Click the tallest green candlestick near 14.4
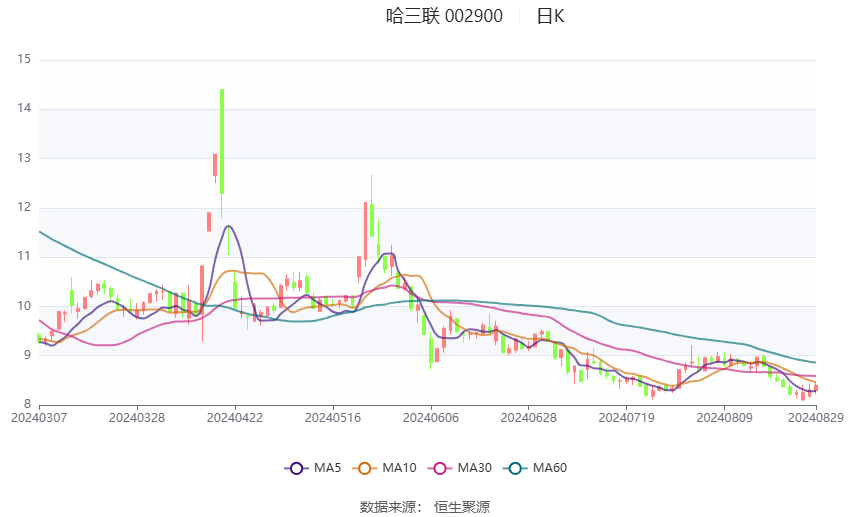The height and width of the screenshot is (517, 850). pos(222,141)
